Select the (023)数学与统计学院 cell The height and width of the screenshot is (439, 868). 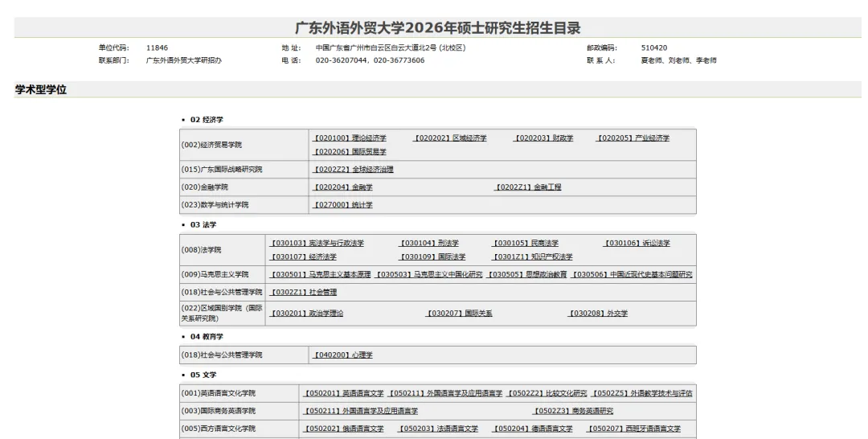click(x=244, y=205)
